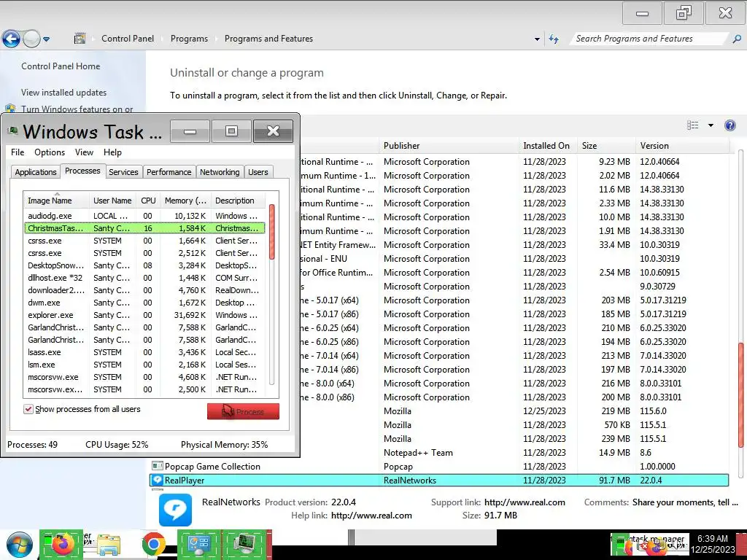Image resolution: width=747 pixels, height=560 pixels.
Task: Click the Control Panel address bar icon
Action: [x=80, y=39]
